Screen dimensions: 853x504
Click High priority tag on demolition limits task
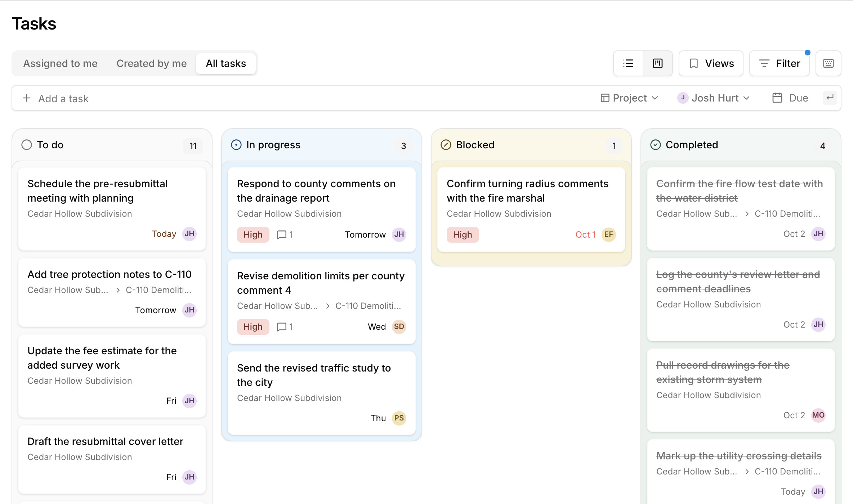click(253, 327)
